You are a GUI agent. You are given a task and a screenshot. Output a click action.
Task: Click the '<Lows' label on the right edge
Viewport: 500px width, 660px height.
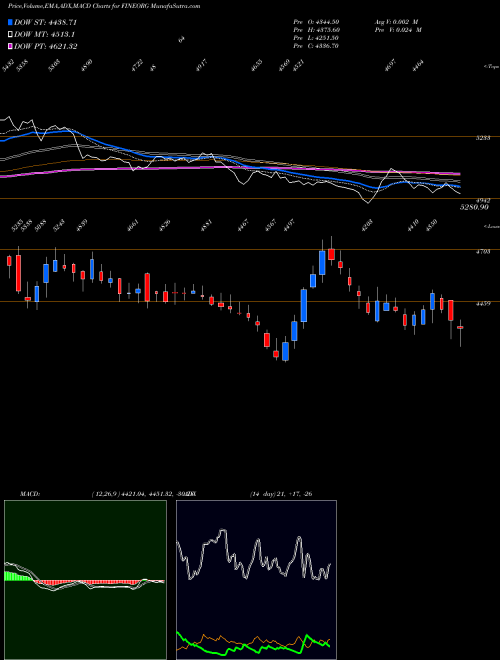[491, 226]
